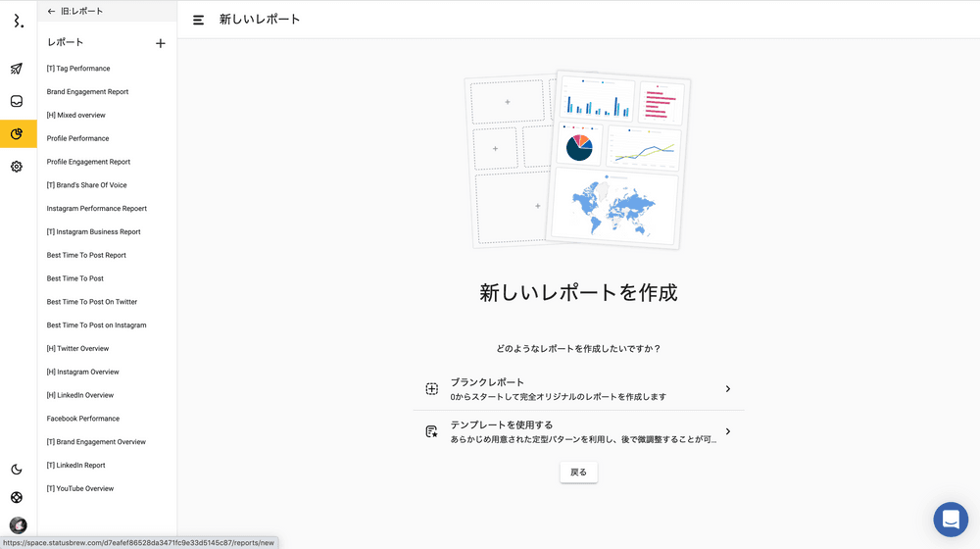Open [T] Tag Performance report
980x549 pixels.
(78, 69)
